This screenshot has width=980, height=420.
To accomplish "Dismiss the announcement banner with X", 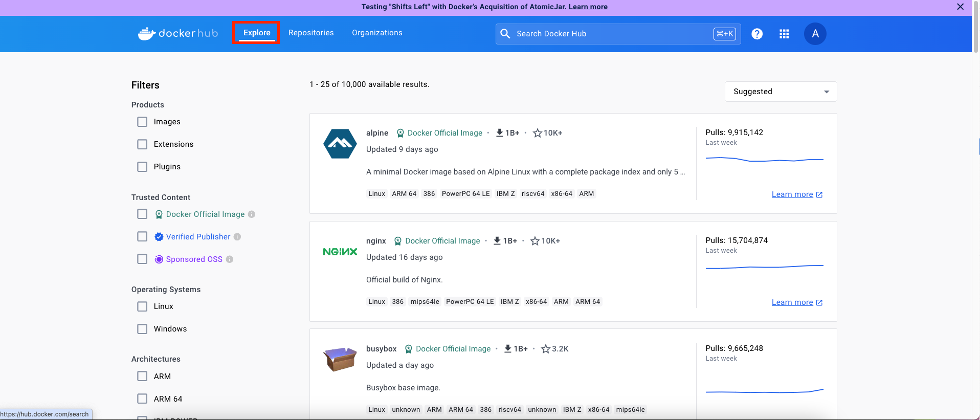I will click(x=961, y=7).
